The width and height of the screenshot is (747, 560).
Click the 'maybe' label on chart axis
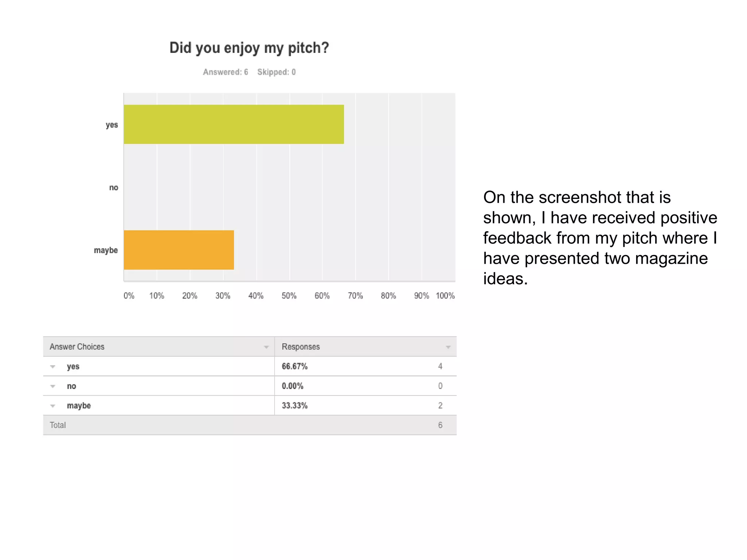(x=106, y=250)
